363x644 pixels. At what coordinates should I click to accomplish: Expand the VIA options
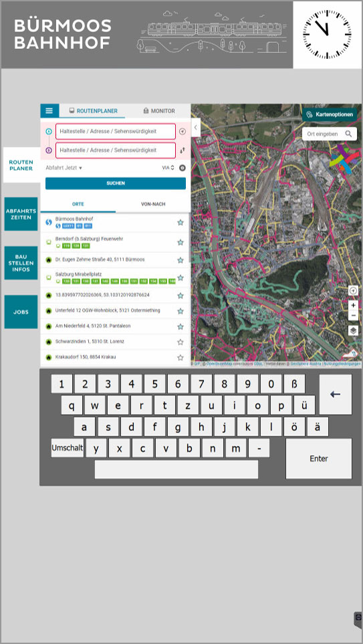click(x=168, y=168)
